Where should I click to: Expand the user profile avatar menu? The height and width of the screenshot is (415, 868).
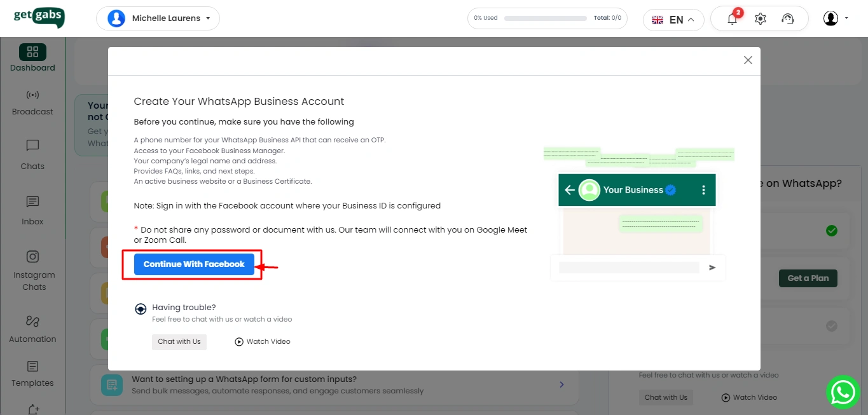pos(835,18)
